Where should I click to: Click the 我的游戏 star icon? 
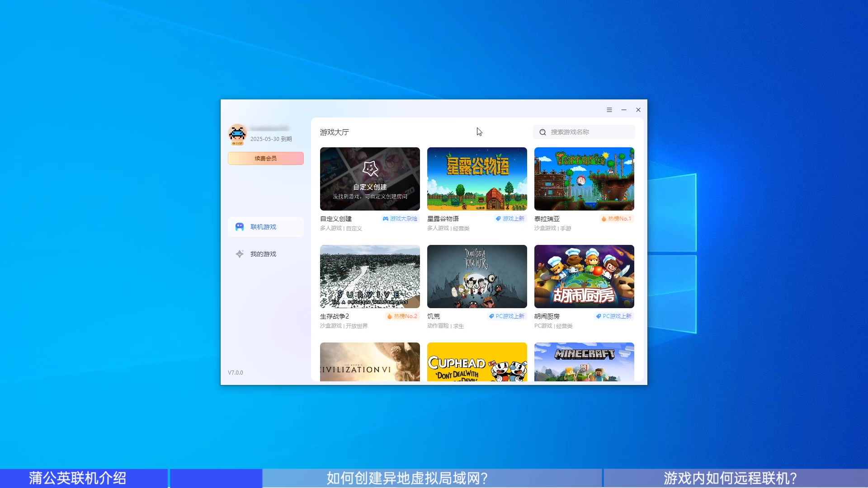point(240,254)
